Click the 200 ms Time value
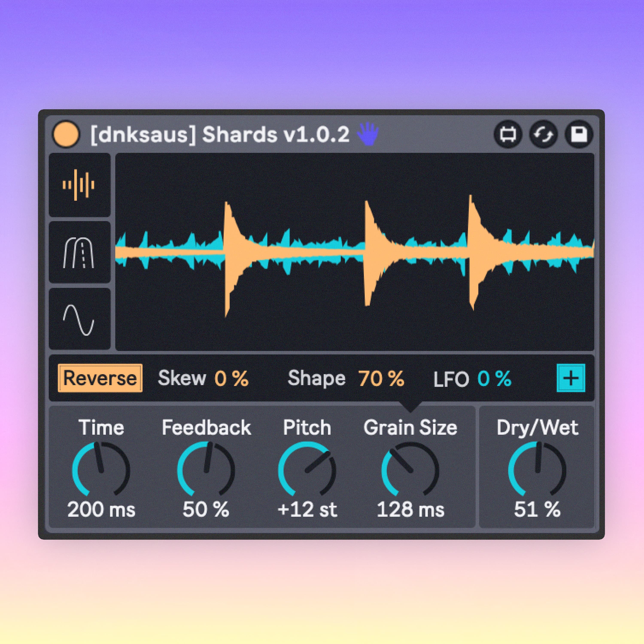Screen dimensions: 644x644 pyautogui.click(x=101, y=510)
